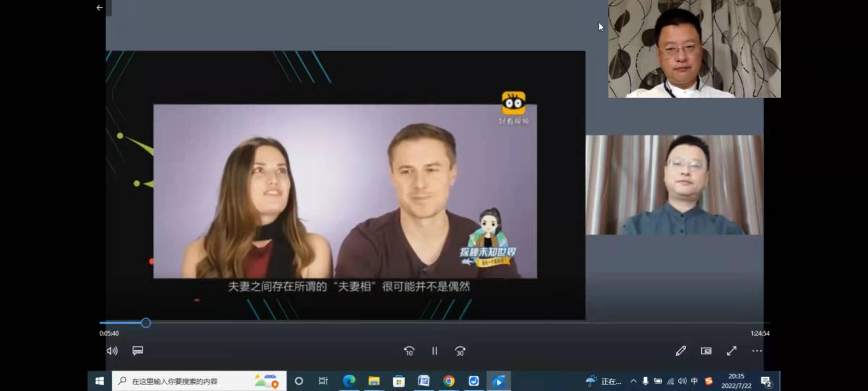This screenshot has height=391, width=868.
Task: Toggle the Chinese input mode indicator
Action: [x=694, y=381]
